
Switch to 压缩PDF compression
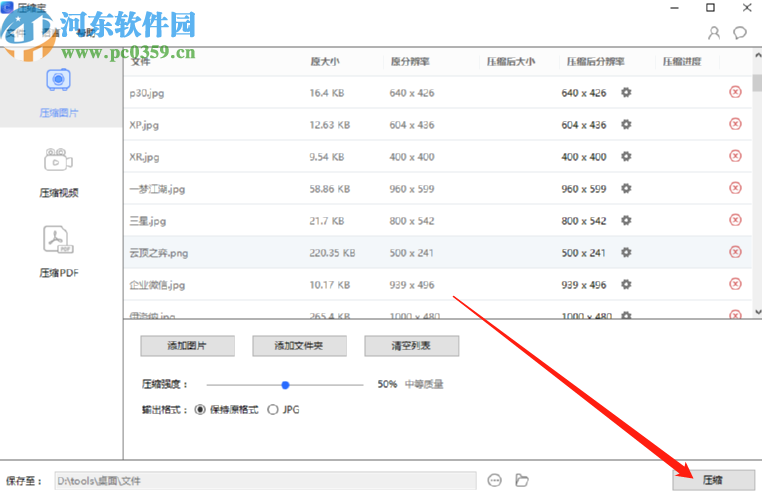(x=59, y=251)
